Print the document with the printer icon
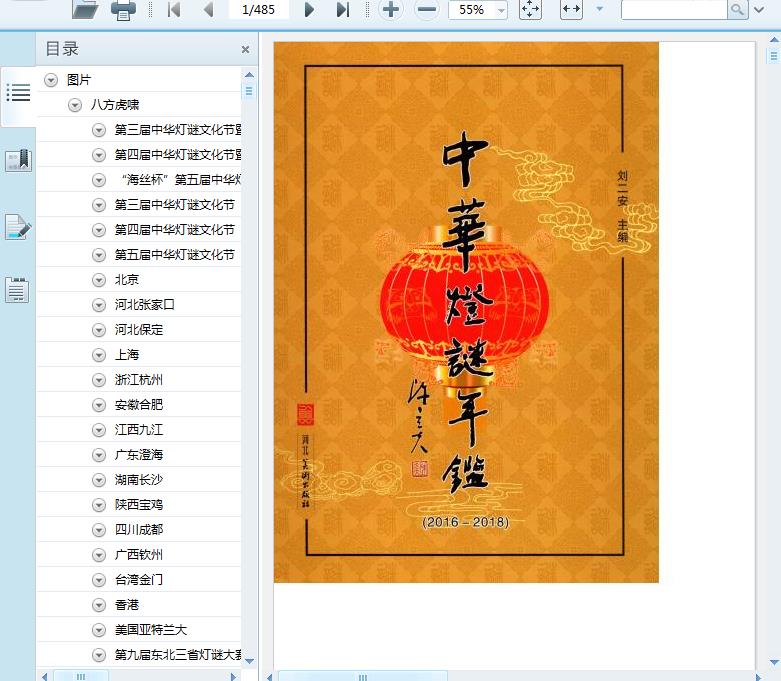781x681 pixels. [x=123, y=9]
